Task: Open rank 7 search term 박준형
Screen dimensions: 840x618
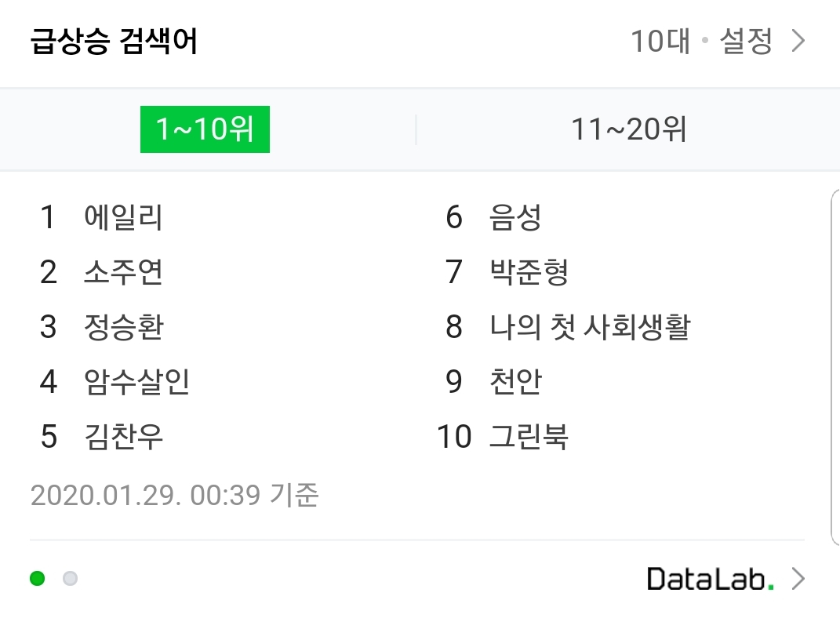Action: coord(529,272)
